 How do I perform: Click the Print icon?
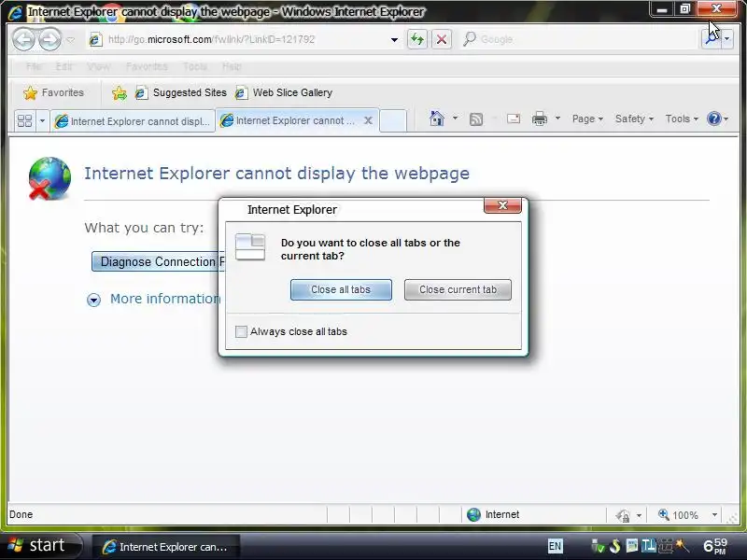tap(540, 119)
